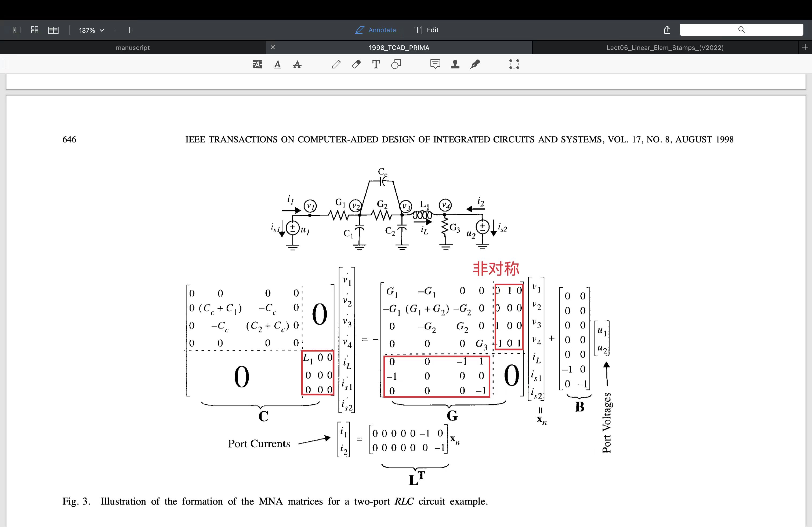
Task: Select the strikethrough text tool
Action: (297, 64)
